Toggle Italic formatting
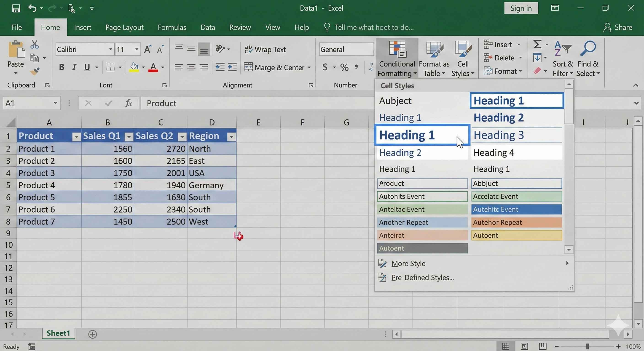644x351 pixels. [x=74, y=67]
